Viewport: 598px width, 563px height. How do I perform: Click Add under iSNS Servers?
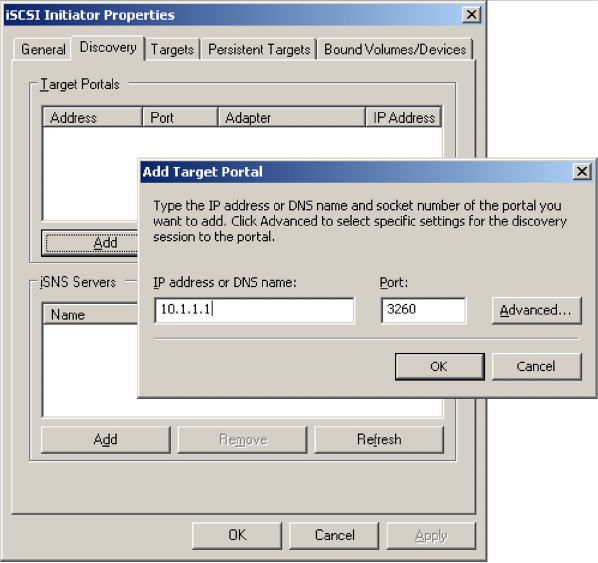pyautogui.click(x=106, y=439)
